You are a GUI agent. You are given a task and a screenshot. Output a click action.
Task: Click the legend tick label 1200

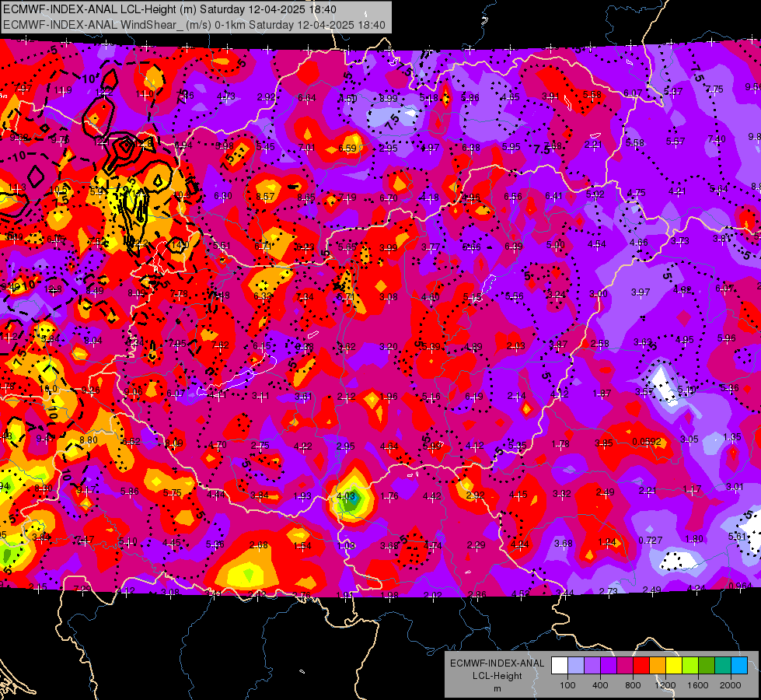click(x=665, y=685)
